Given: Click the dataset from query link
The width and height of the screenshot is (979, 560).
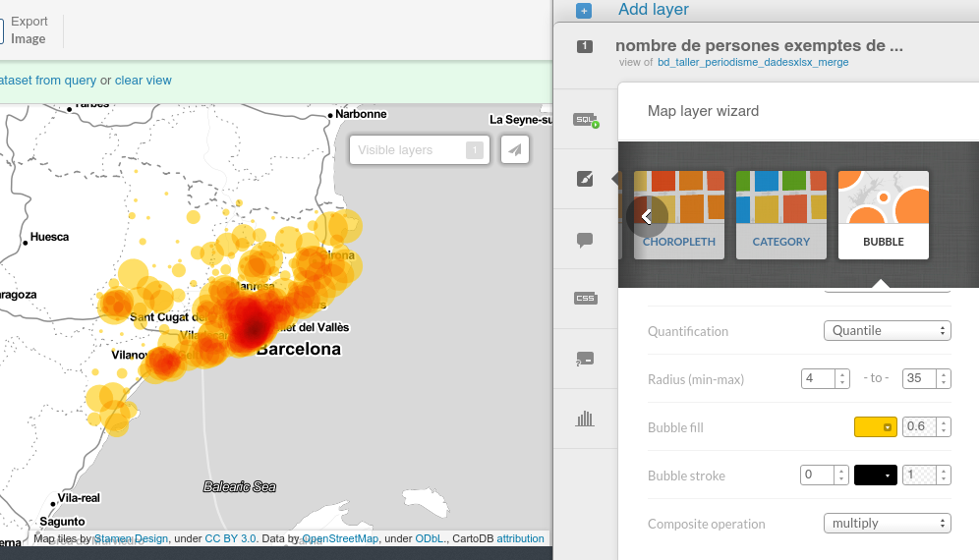Looking at the screenshot, I should [48, 81].
